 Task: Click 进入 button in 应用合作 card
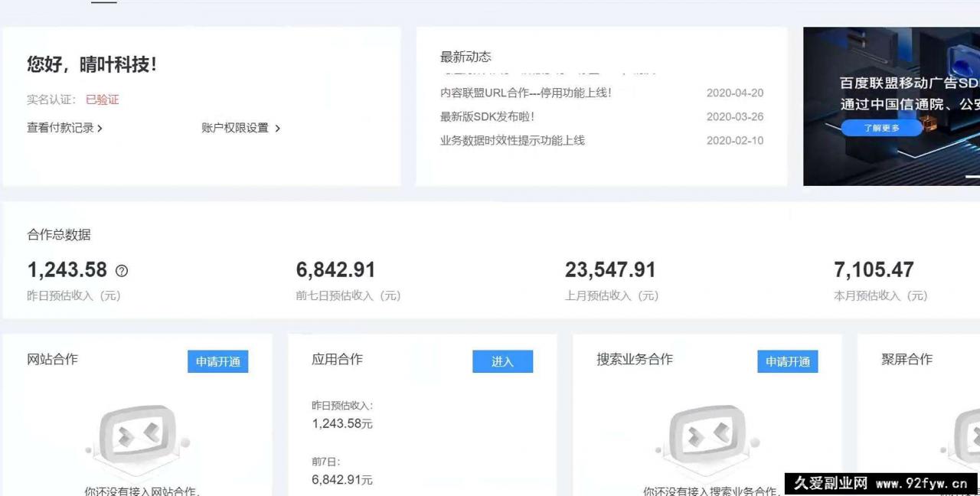tap(502, 361)
